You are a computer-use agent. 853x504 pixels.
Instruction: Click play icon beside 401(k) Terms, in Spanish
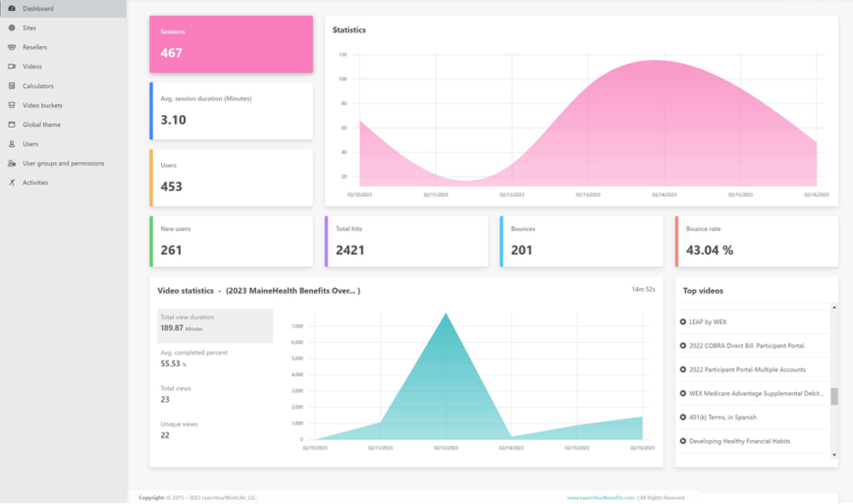(x=683, y=417)
